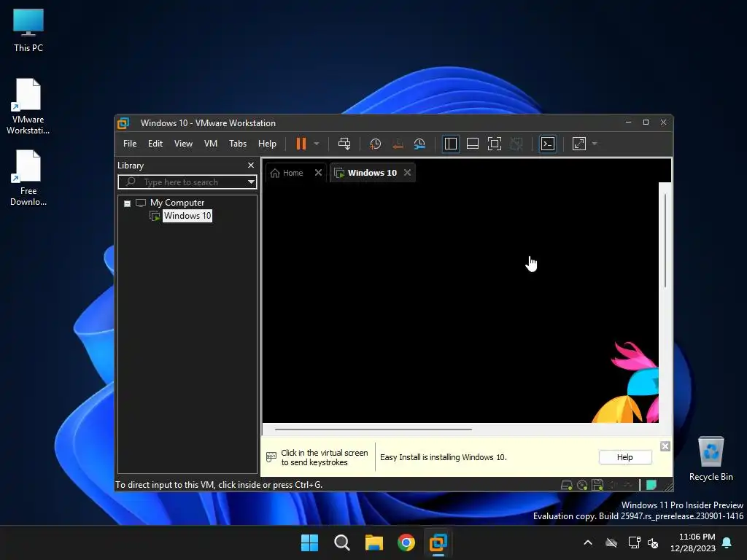The width and height of the screenshot is (747, 560).
Task: Click the revert to snapshot icon
Action: 398,144
